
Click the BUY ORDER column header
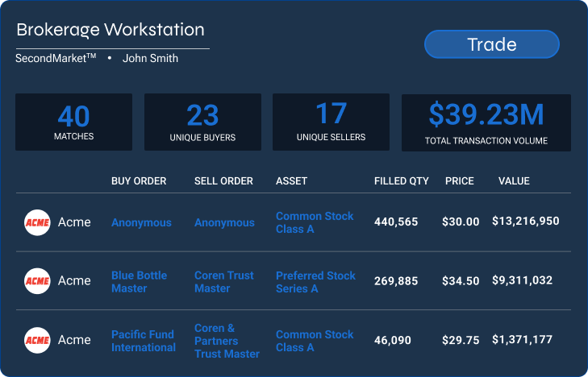pyautogui.click(x=139, y=180)
